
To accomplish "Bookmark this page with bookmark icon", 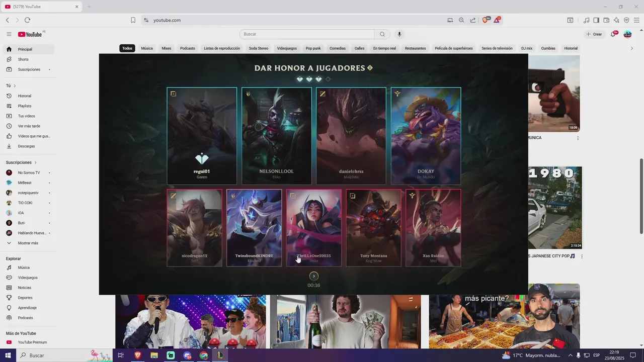I will click(x=133, y=20).
